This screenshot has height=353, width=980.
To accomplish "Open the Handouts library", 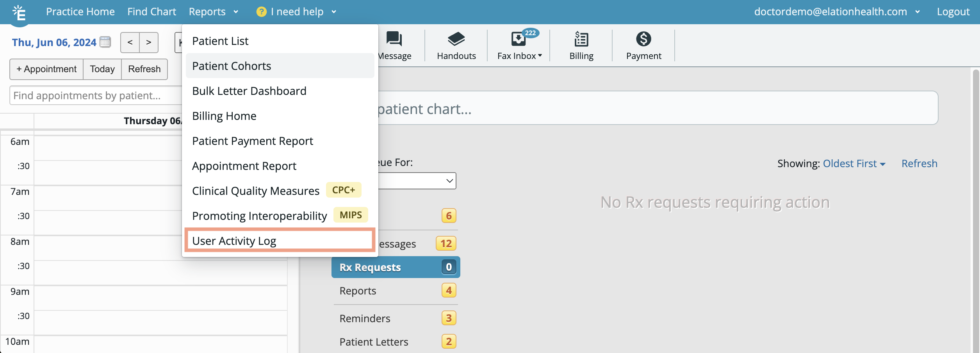I will [456, 45].
